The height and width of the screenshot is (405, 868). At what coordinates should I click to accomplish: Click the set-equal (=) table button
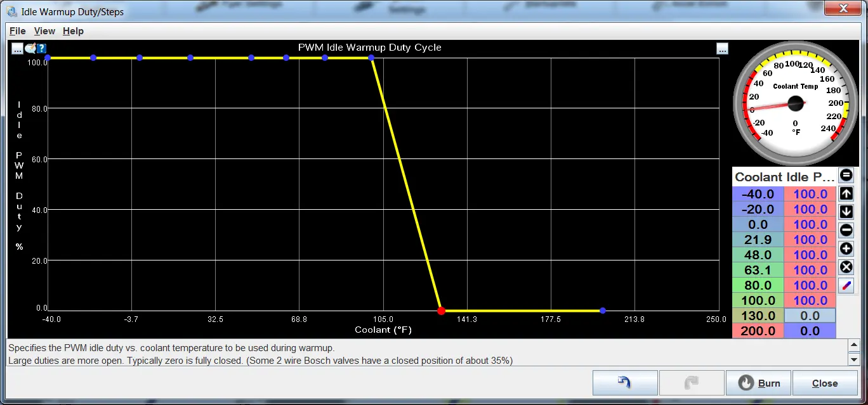[x=846, y=176]
